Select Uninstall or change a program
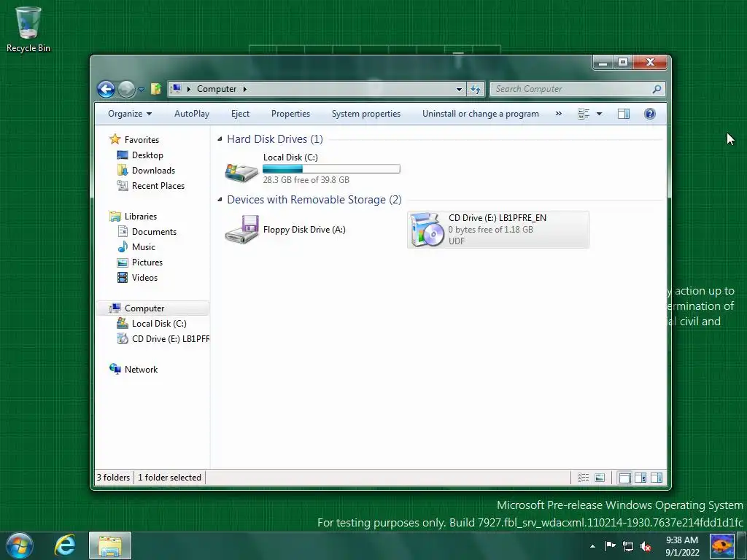 pyautogui.click(x=480, y=114)
